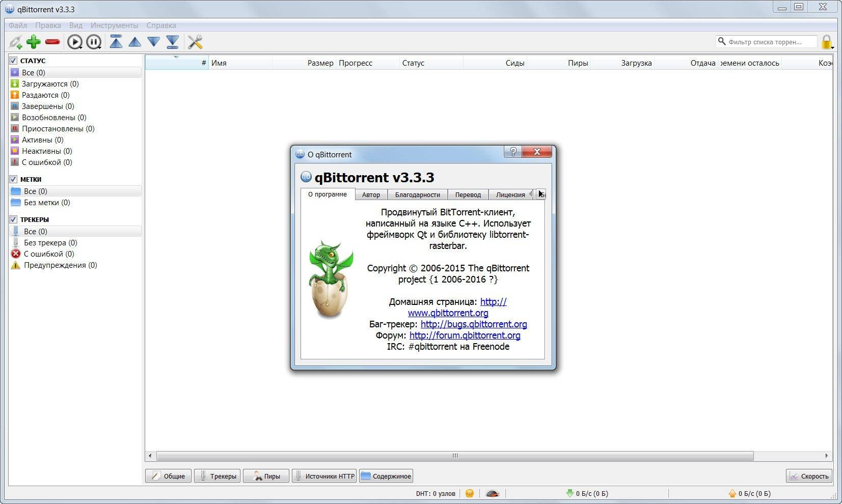Move torrent to bottom of queue icon

(172, 42)
